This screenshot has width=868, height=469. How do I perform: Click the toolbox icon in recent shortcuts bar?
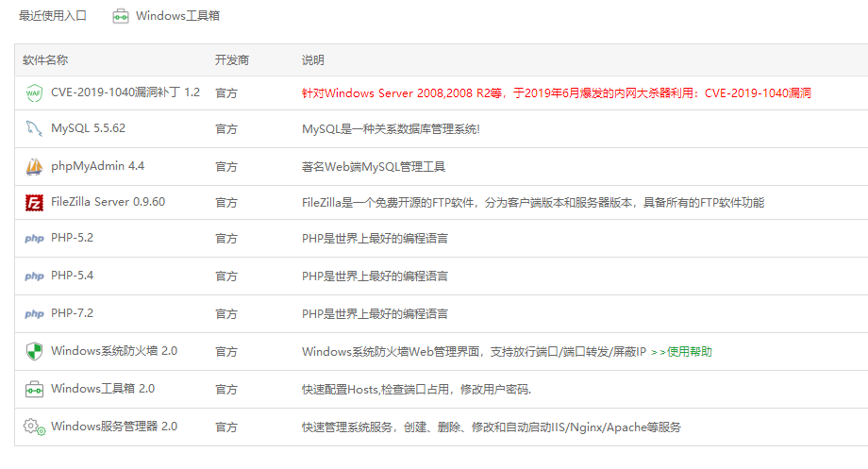(x=121, y=17)
